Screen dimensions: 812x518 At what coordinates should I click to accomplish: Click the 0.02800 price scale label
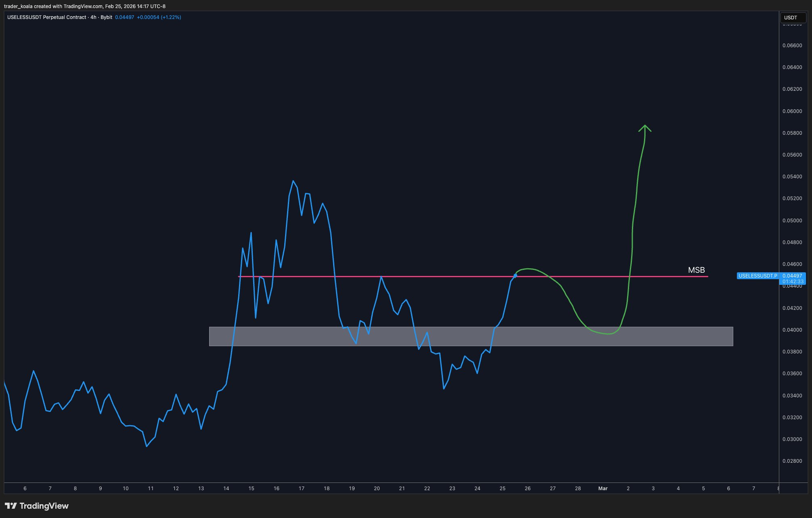click(x=792, y=461)
